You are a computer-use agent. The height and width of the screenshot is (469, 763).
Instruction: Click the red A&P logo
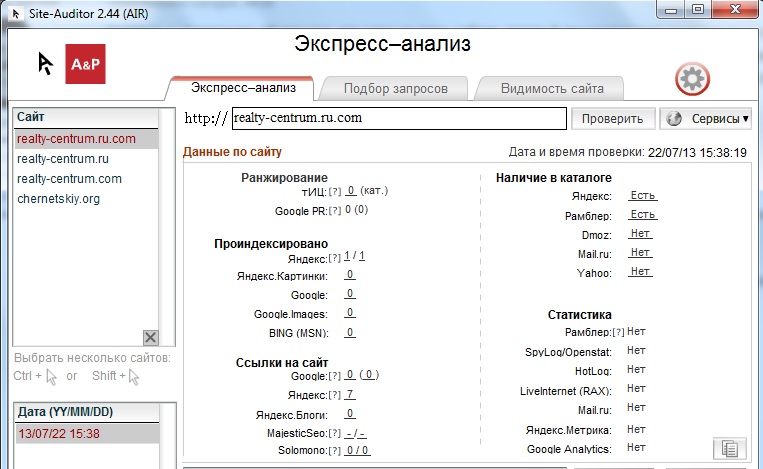coord(85,64)
